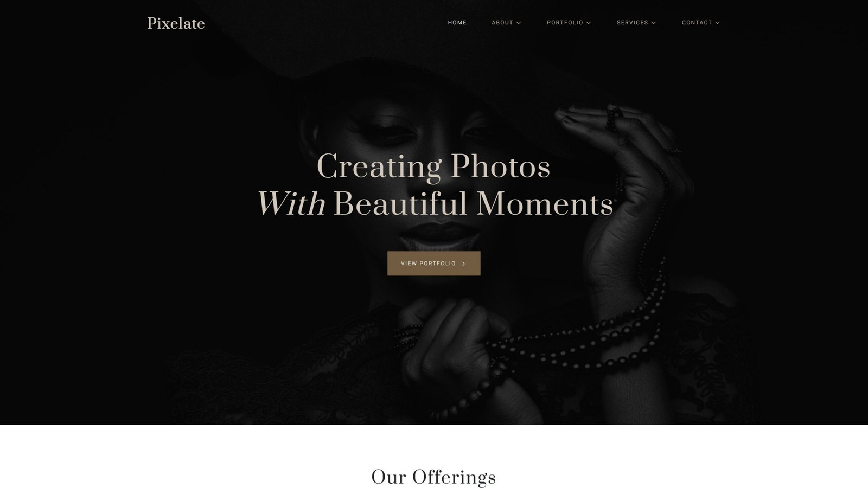Select the About nav label
This screenshot has width=868, height=488.
(502, 23)
